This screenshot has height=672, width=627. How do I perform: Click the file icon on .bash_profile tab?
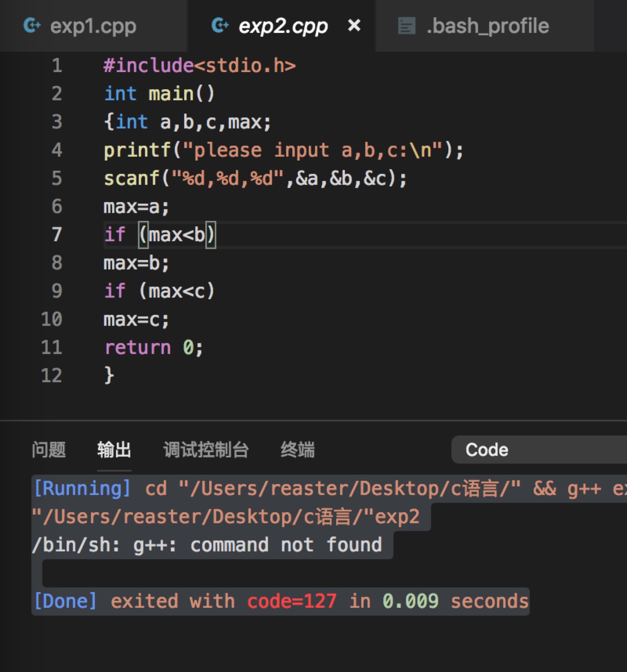[x=406, y=26]
